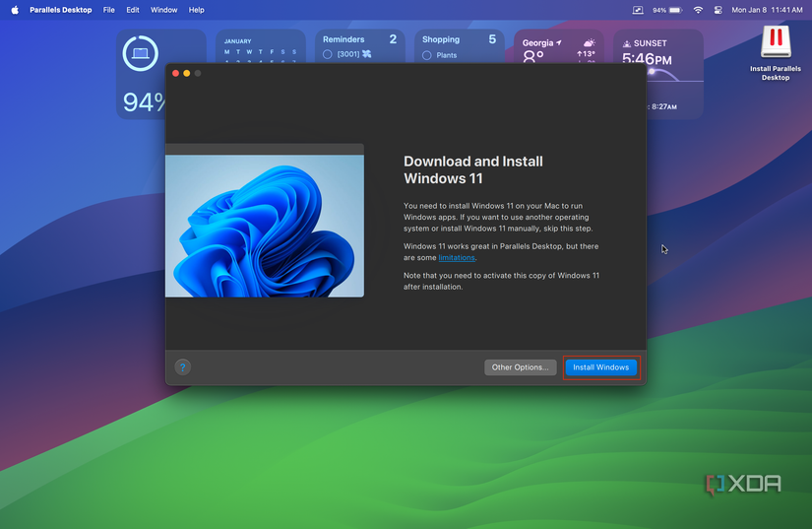Open the Install Parallels Desktop disk icon

click(x=776, y=42)
